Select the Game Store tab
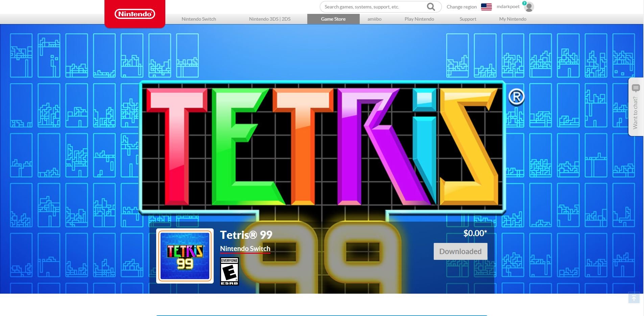This screenshot has height=316, width=644. click(x=333, y=19)
